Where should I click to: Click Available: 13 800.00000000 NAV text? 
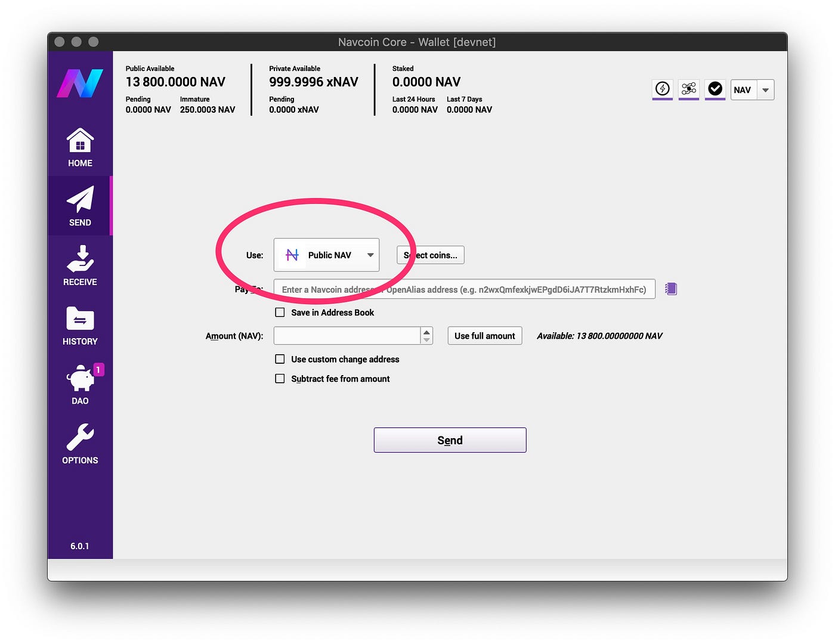(599, 336)
